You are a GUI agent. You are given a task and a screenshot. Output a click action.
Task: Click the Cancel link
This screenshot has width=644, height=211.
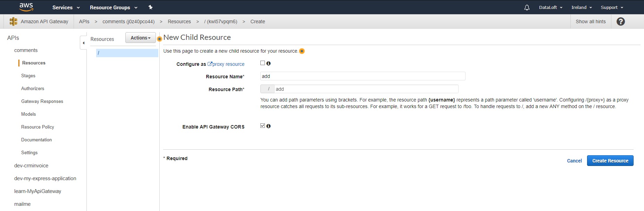574,161
